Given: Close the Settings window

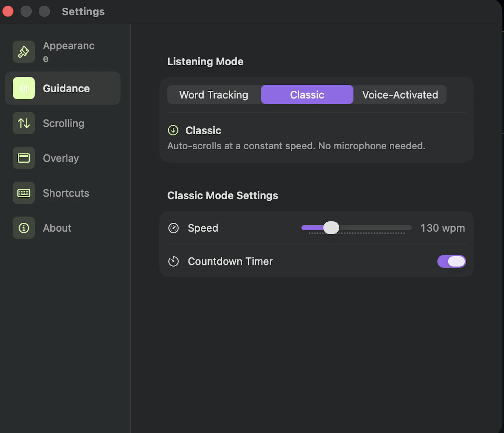Looking at the screenshot, I should coord(8,11).
